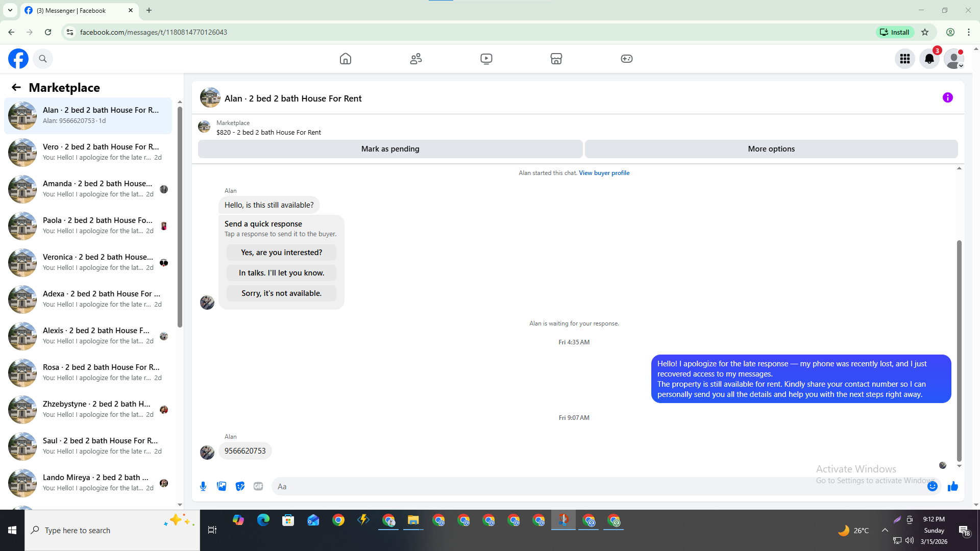Screen dimensions: 980x551
Task: Open the Chrome profile icon
Action: click(x=950, y=32)
